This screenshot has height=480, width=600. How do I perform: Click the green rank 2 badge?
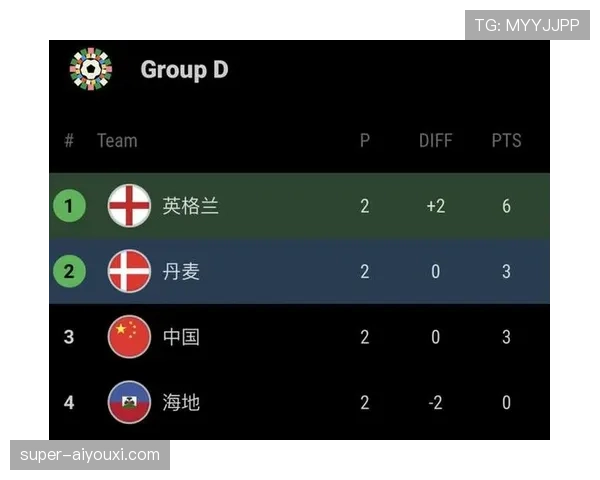point(69,271)
